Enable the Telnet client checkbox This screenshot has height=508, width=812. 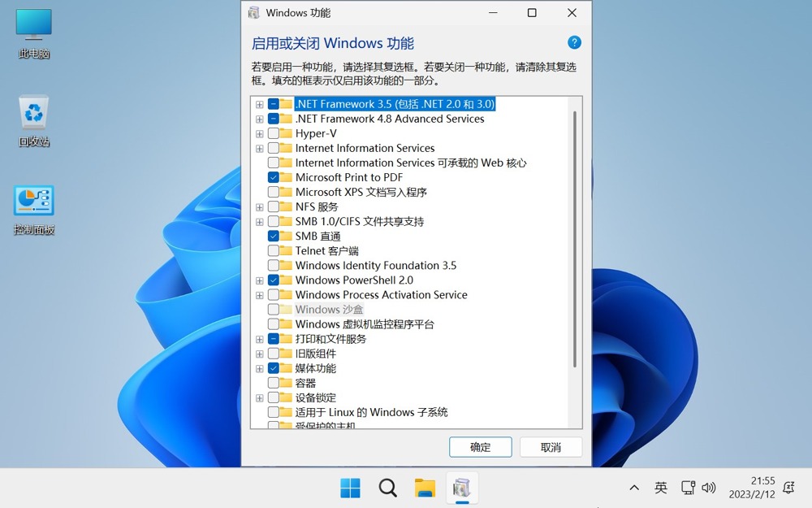[x=274, y=251]
